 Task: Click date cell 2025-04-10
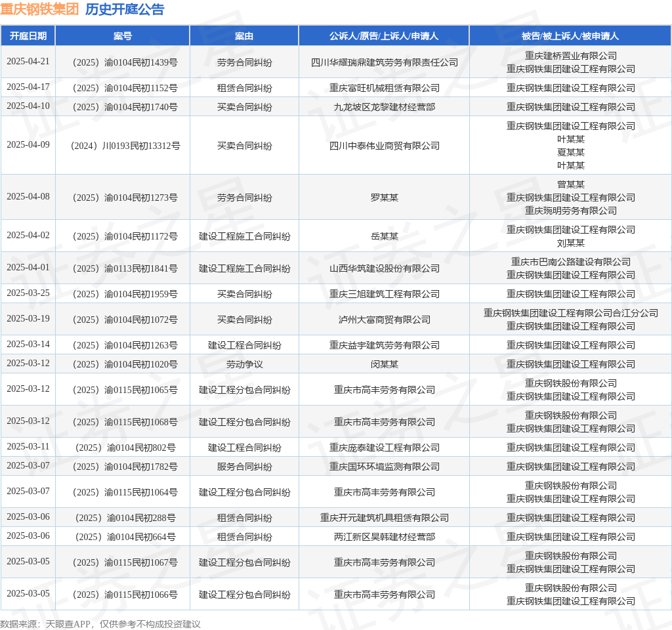coord(28,106)
